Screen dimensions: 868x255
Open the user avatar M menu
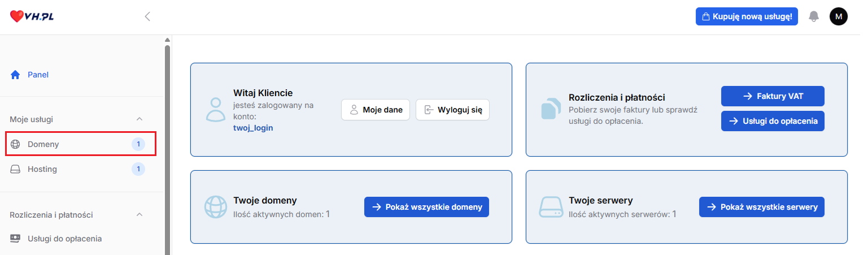[x=838, y=16]
